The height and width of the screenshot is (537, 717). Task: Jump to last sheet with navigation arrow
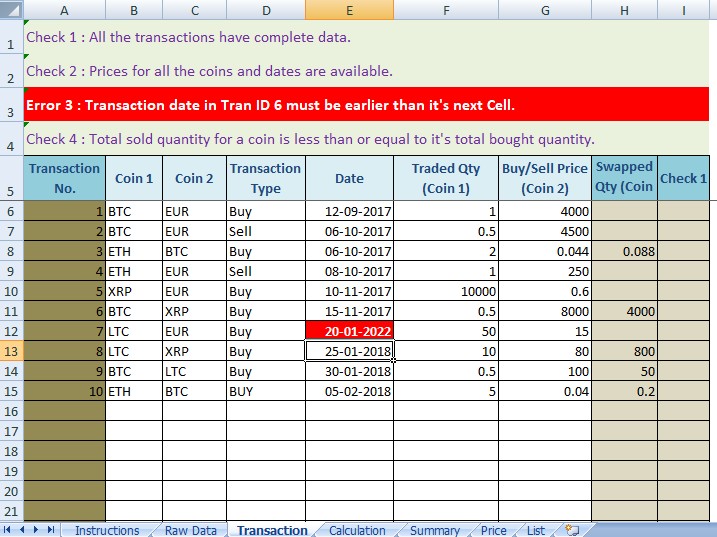click(51, 530)
